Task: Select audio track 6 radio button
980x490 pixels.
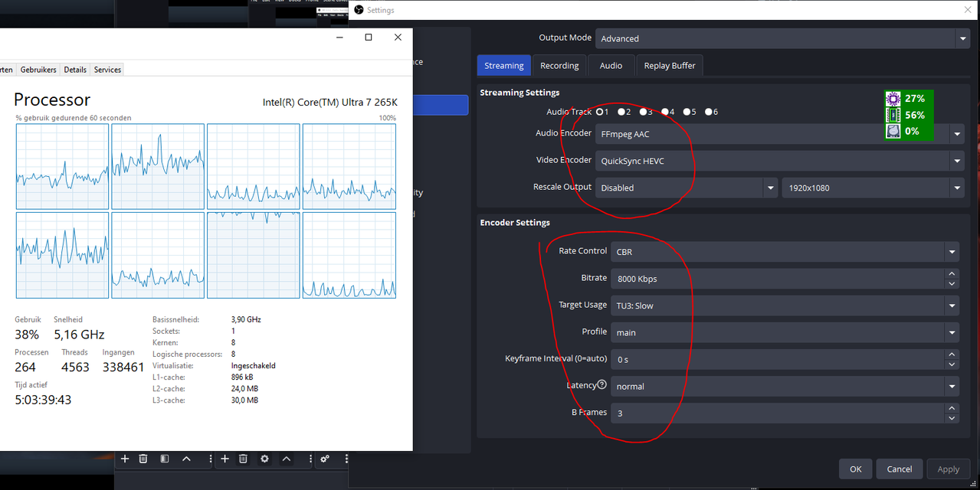Action: tap(709, 112)
